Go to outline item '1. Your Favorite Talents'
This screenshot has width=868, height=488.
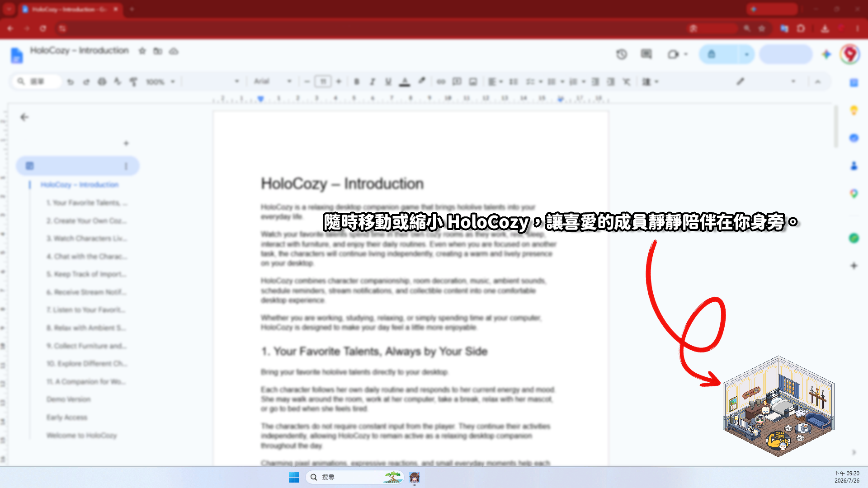pyautogui.click(x=87, y=203)
